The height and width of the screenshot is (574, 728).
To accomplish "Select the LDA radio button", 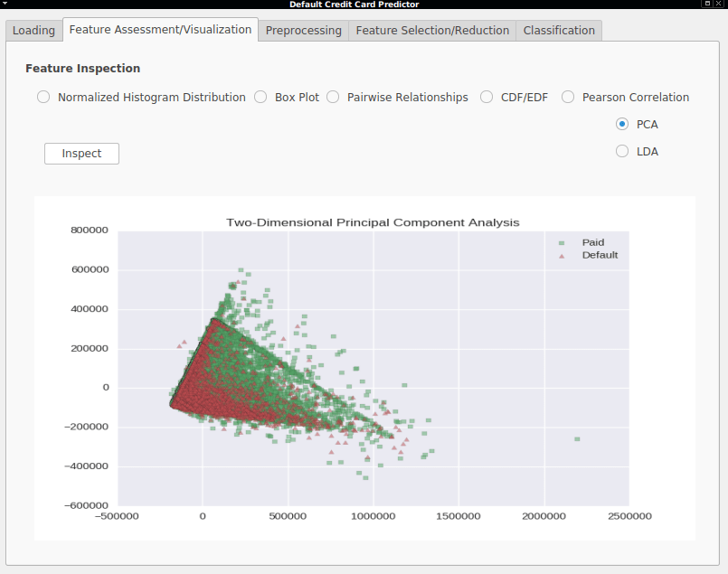I will 622,151.
